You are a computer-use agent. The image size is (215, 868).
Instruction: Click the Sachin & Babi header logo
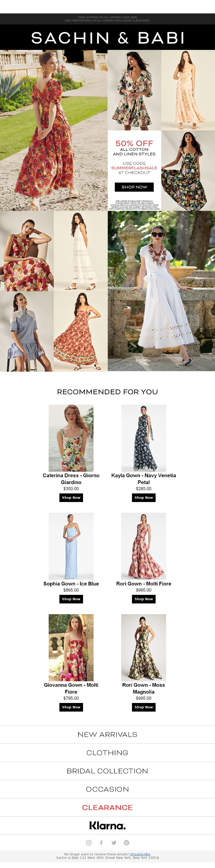pyautogui.click(x=108, y=38)
